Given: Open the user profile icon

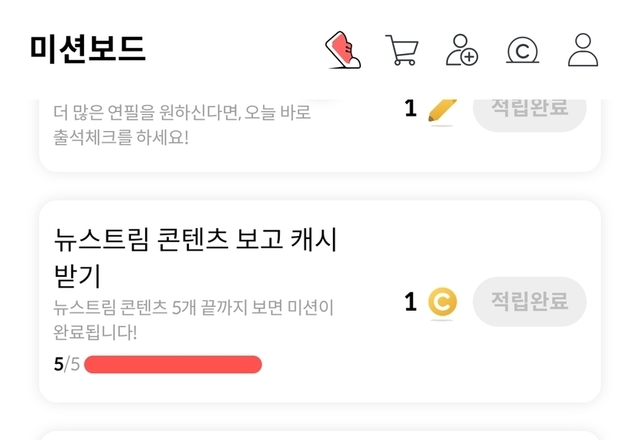Looking at the screenshot, I should click(x=582, y=50).
